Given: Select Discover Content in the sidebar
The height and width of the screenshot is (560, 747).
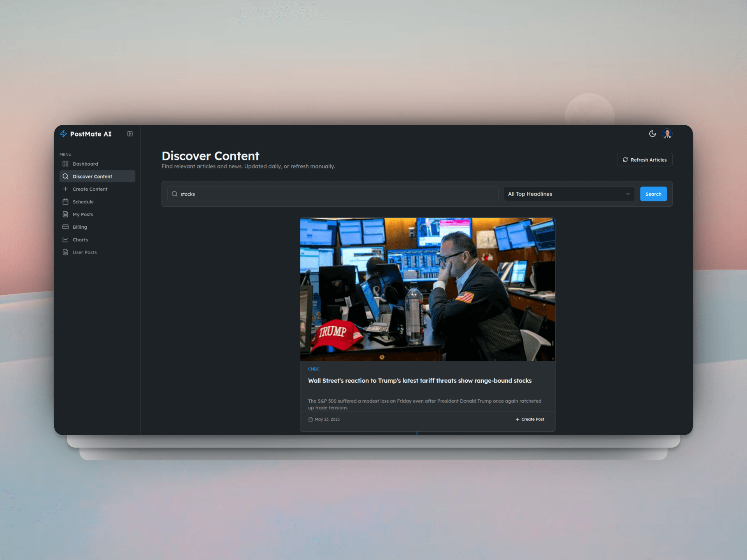Looking at the screenshot, I should point(97,176).
